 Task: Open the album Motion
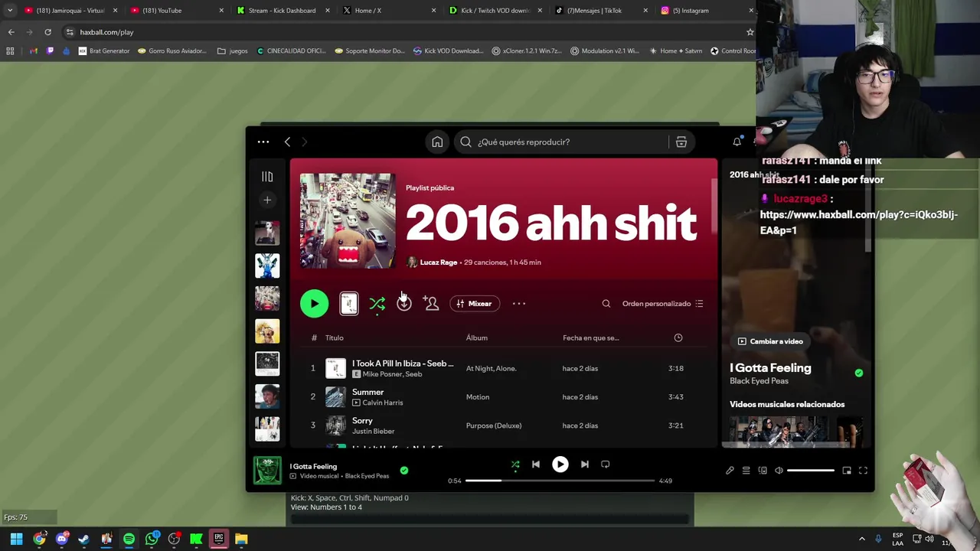coord(477,397)
